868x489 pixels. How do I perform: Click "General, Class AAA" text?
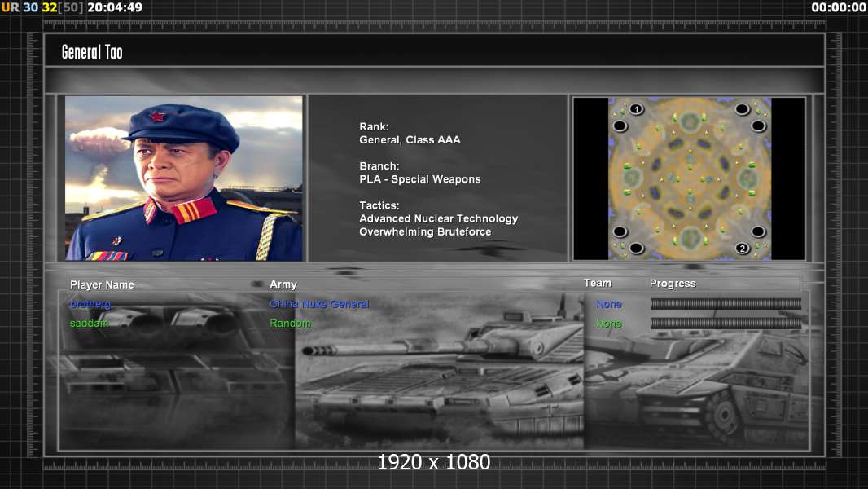(x=410, y=140)
